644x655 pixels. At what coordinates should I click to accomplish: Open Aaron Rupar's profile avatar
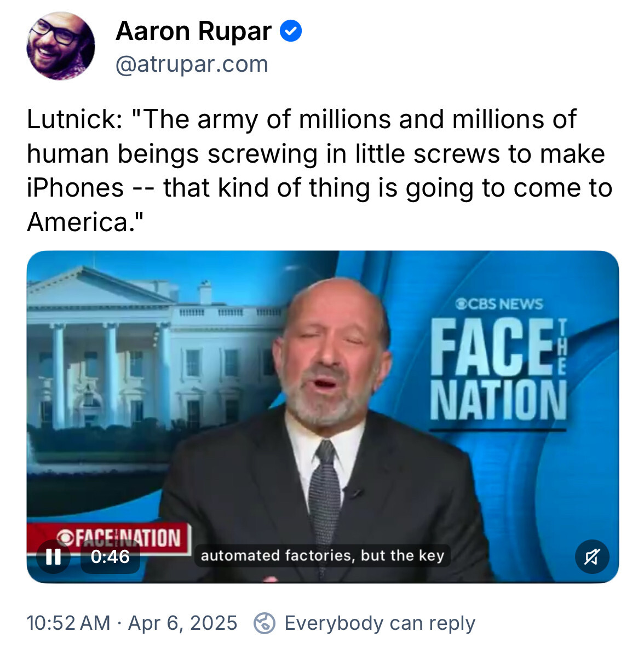tap(60, 47)
